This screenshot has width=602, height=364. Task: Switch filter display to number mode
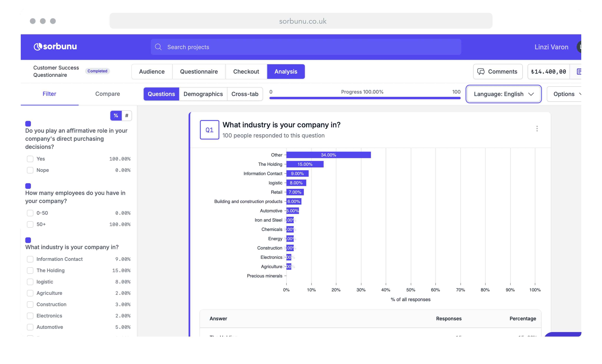[x=127, y=115]
